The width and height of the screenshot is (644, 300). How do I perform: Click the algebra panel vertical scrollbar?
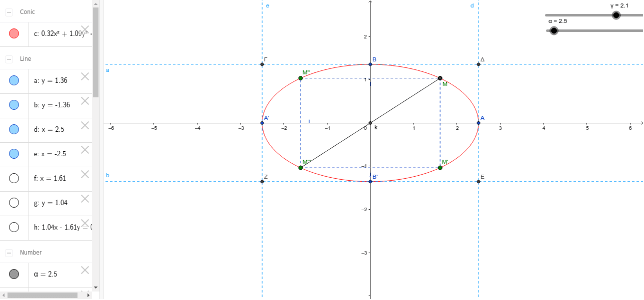click(x=96, y=52)
